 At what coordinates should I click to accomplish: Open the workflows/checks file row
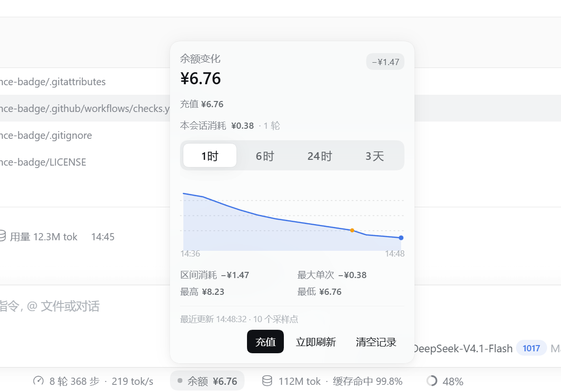point(85,108)
